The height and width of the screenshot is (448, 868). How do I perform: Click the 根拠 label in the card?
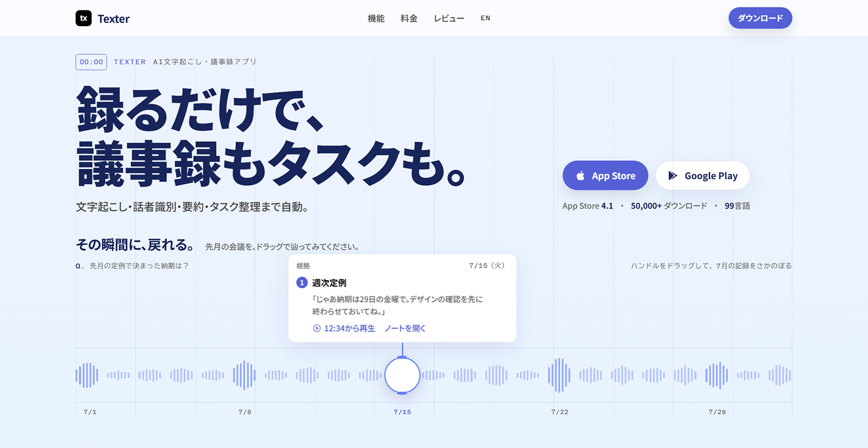click(303, 266)
